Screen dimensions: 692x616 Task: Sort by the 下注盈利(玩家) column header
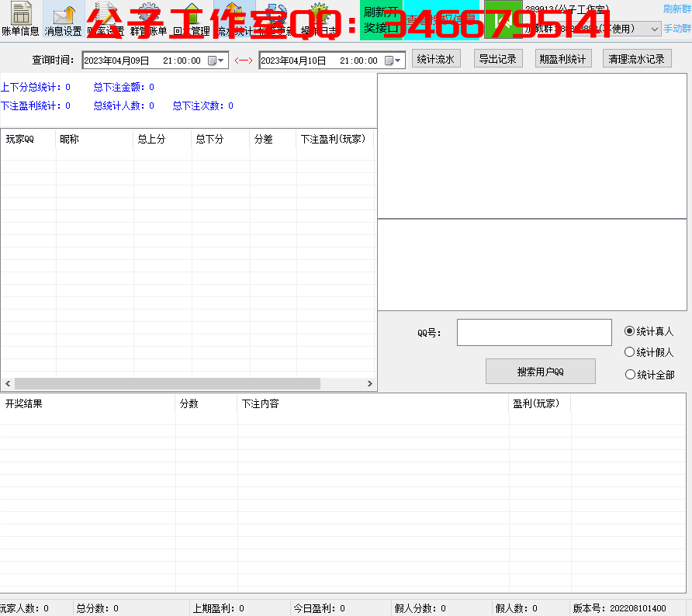point(335,139)
